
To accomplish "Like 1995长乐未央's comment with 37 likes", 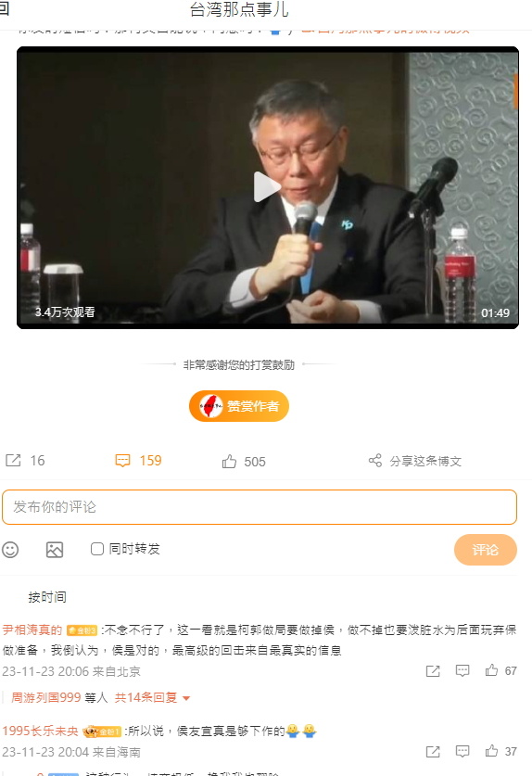I will pyautogui.click(x=491, y=751).
